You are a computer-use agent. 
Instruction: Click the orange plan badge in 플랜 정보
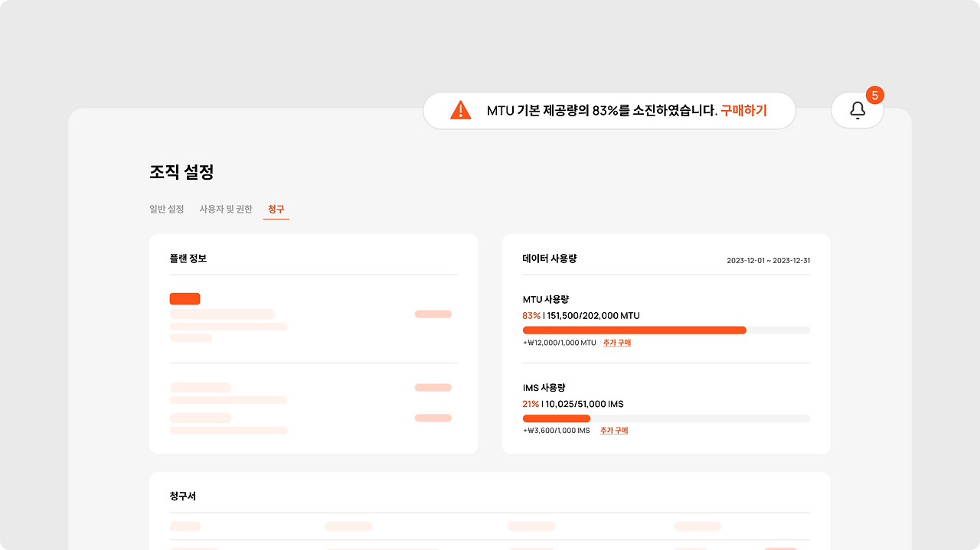pos(185,298)
